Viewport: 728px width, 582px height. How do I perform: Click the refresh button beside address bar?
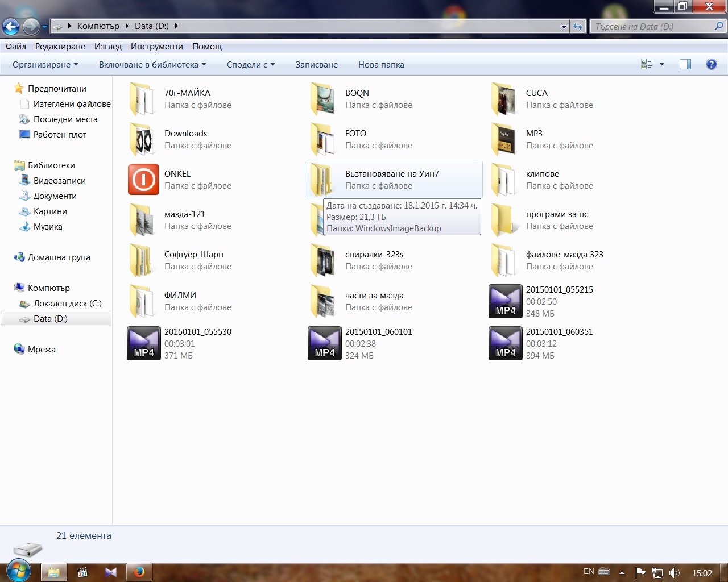[578, 26]
